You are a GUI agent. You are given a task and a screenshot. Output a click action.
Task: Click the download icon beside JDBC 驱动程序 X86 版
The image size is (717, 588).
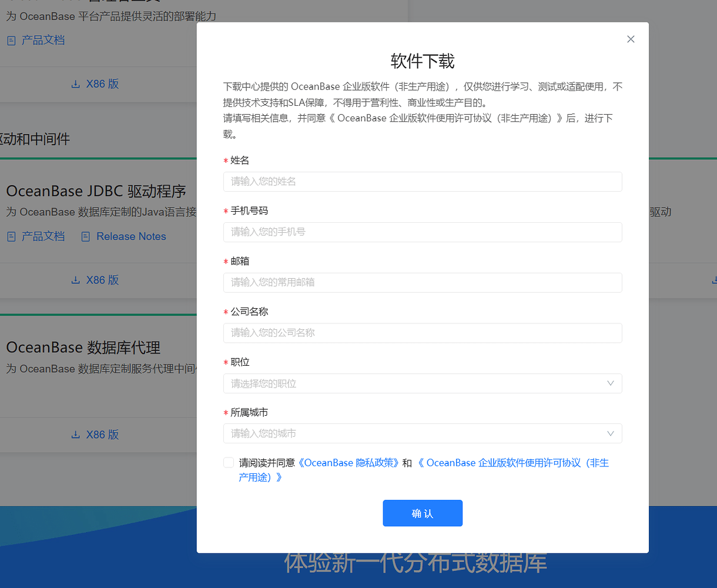click(75, 280)
